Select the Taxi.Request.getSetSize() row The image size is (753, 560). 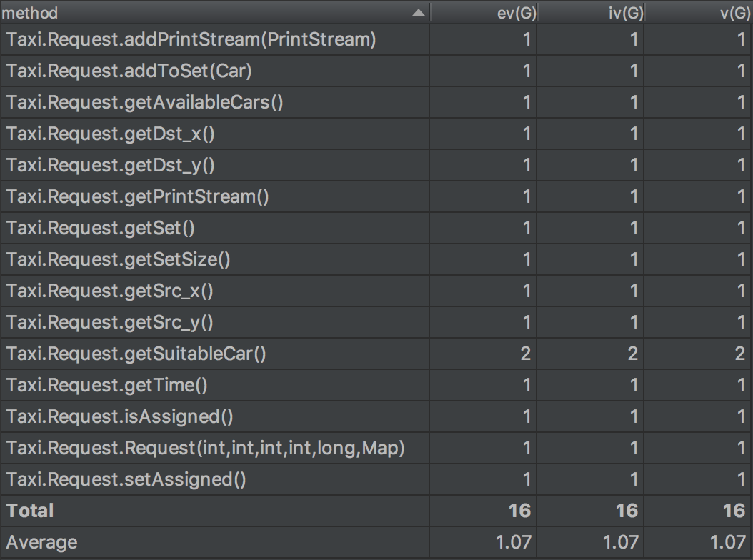[119, 259]
